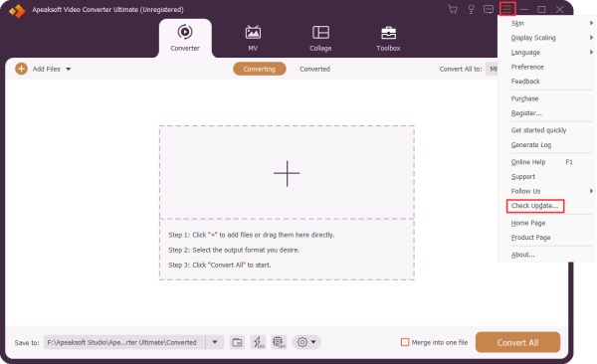Screen dimensions: 597x364
Task: Select Register... menu entry
Action: (x=526, y=113)
